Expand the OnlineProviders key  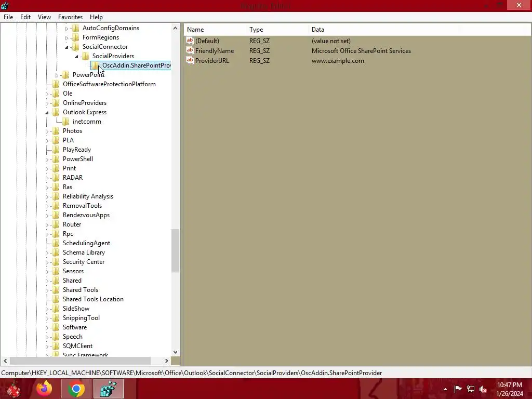point(47,103)
